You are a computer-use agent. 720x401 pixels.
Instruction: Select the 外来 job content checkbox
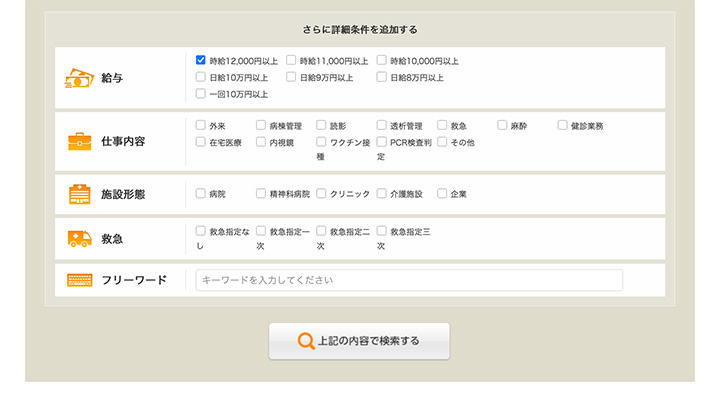coord(201,126)
